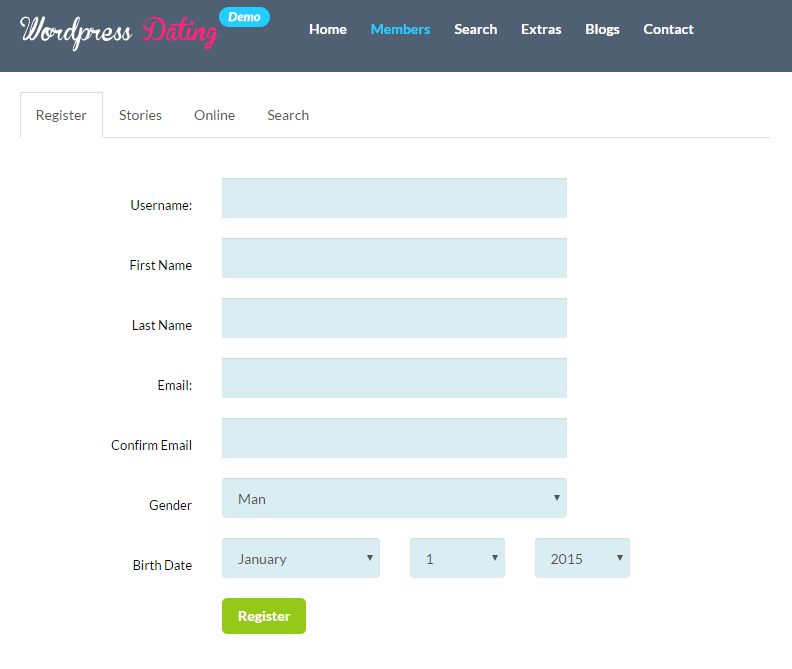792x669 pixels.
Task: Click the Demo badge
Action: 244,17
